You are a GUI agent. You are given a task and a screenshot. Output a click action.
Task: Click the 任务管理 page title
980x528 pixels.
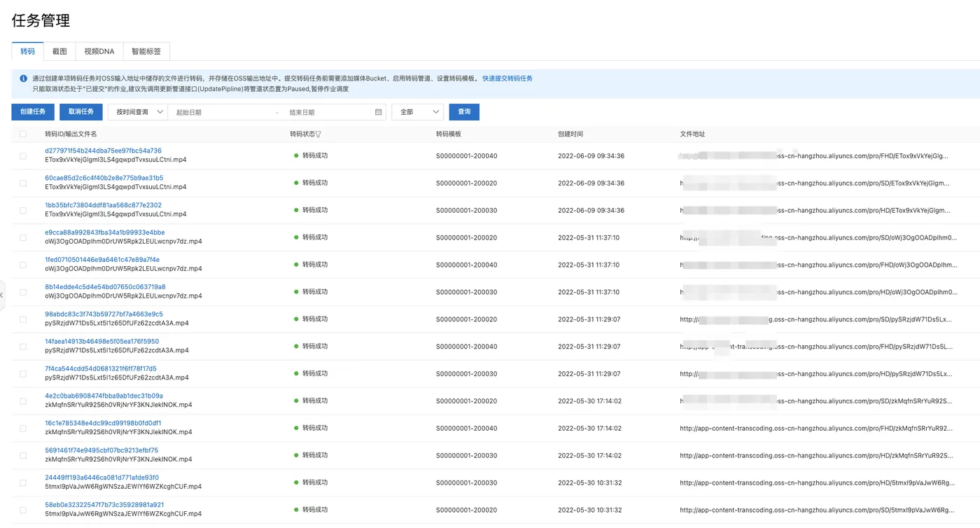[41, 20]
